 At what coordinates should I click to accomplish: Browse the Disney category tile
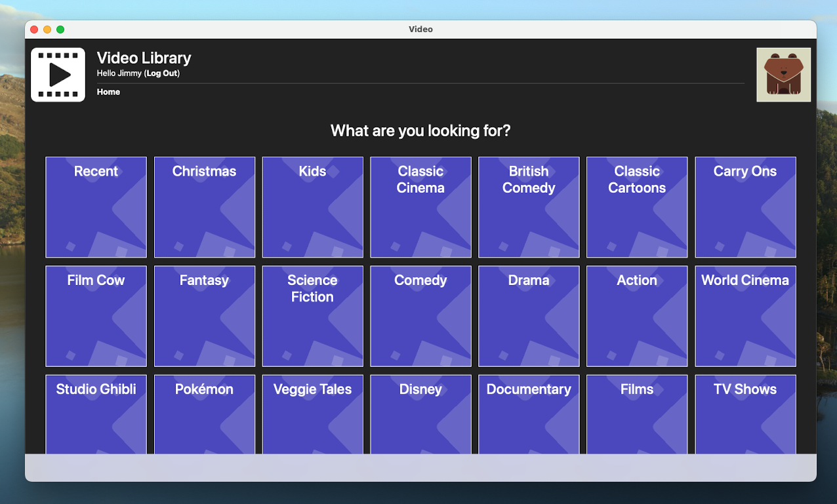[x=420, y=414]
